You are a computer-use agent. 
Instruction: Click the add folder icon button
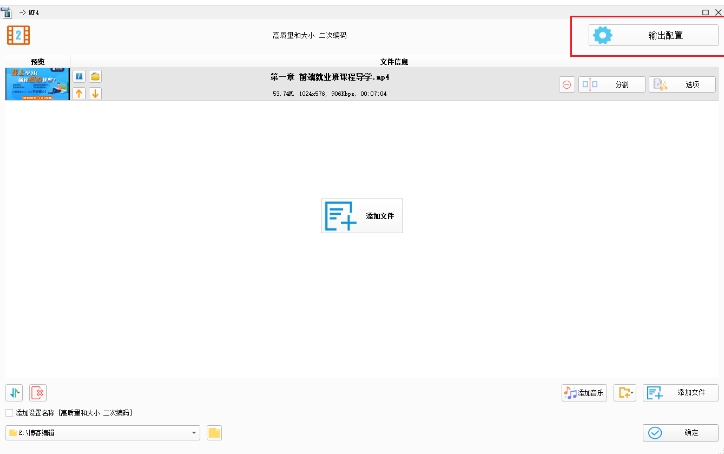click(625, 393)
